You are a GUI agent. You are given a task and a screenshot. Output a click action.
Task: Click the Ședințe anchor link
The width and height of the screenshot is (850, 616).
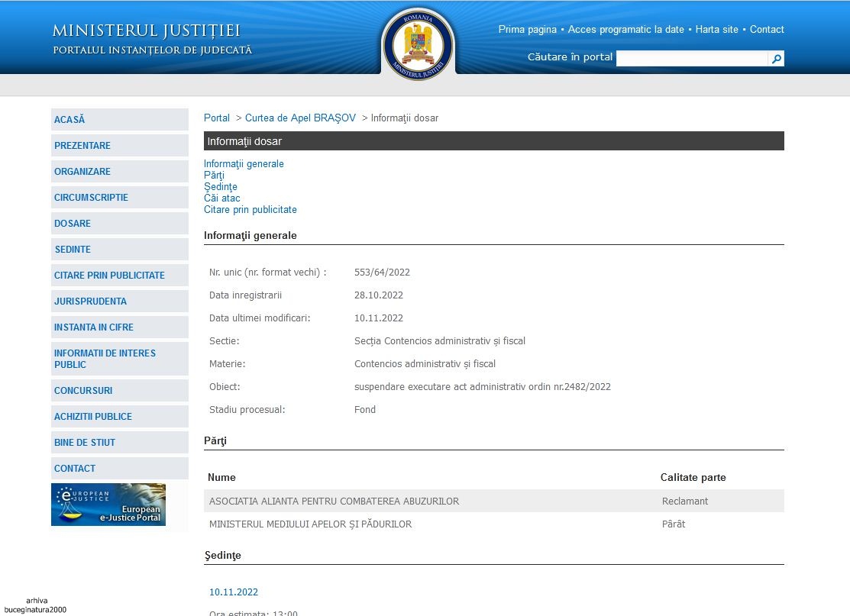[x=220, y=187]
